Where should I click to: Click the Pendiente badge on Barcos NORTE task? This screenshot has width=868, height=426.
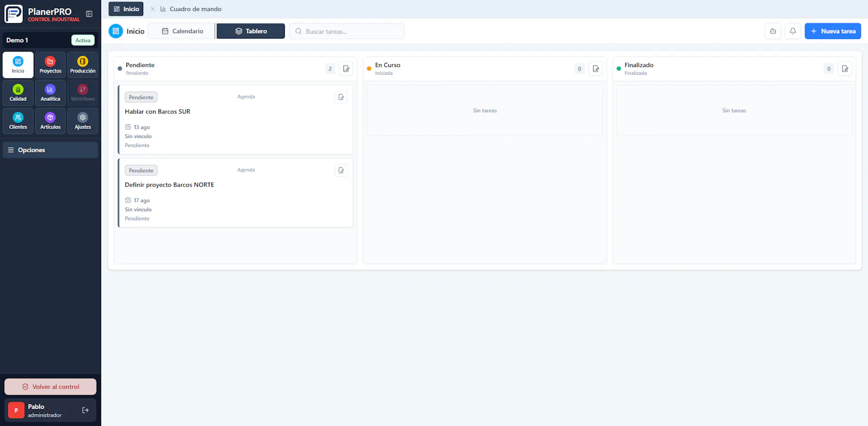point(141,170)
